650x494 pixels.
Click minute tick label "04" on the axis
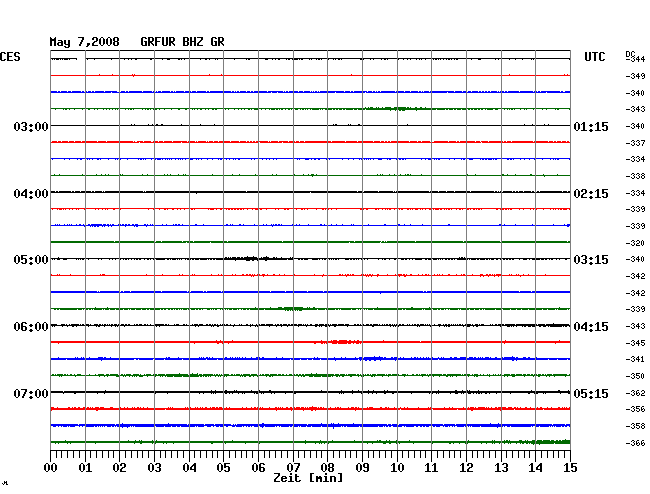click(189, 467)
